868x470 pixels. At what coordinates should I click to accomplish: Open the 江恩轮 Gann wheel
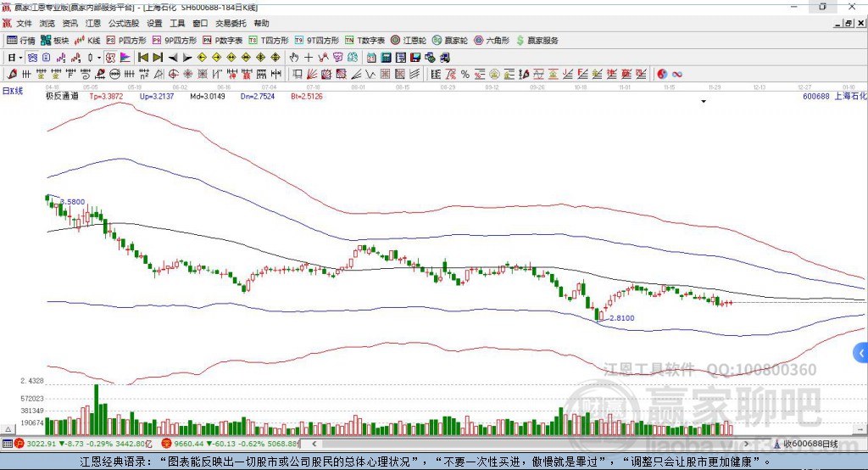coord(409,41)
